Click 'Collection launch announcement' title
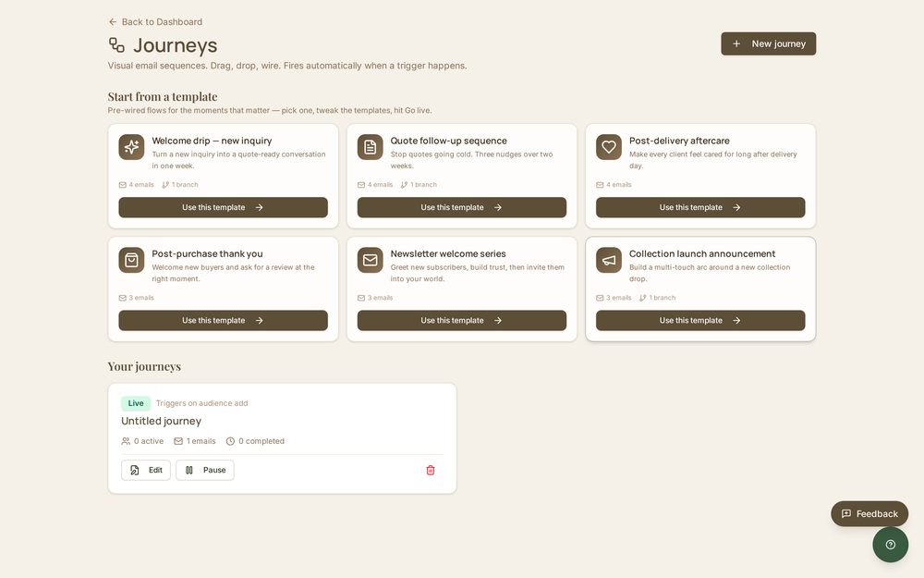 [x=702, y=254]
